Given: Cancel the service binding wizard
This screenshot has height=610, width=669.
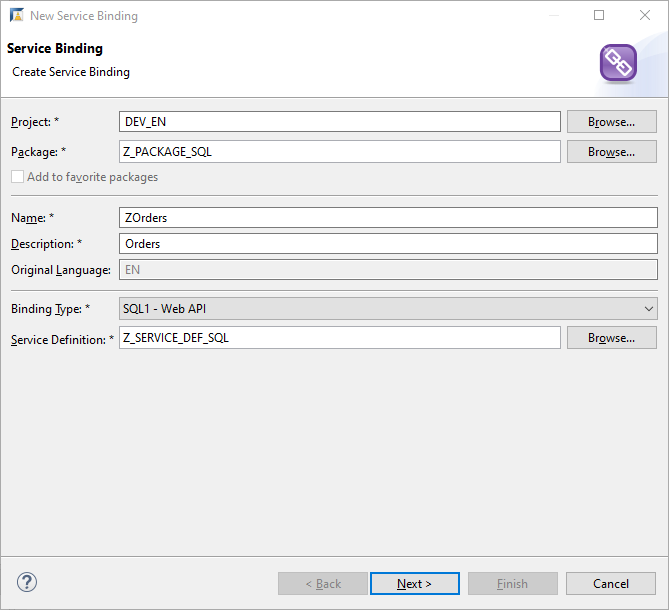Looking at the screenshot, I should point(611,584).
